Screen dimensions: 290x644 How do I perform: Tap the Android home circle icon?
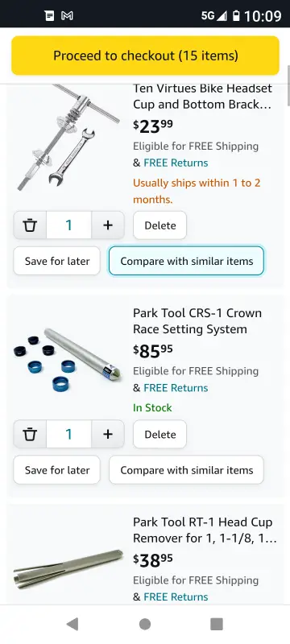144,625
